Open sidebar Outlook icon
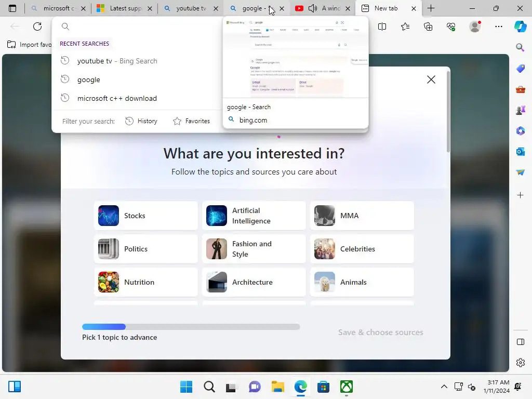The width and height of the screenshot is (532, 399). pyautogui.click(x=520, y=152)
